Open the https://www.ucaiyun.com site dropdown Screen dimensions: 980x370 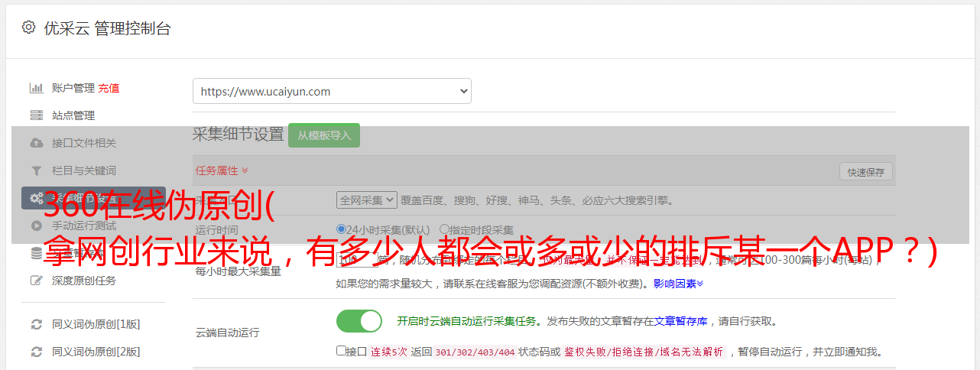332,91
